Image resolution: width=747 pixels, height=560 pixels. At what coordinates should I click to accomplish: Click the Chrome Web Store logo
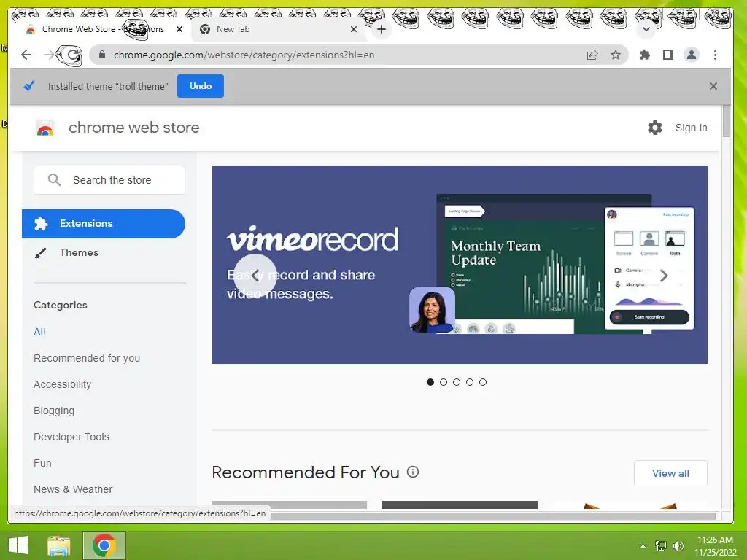coord(45,128)
